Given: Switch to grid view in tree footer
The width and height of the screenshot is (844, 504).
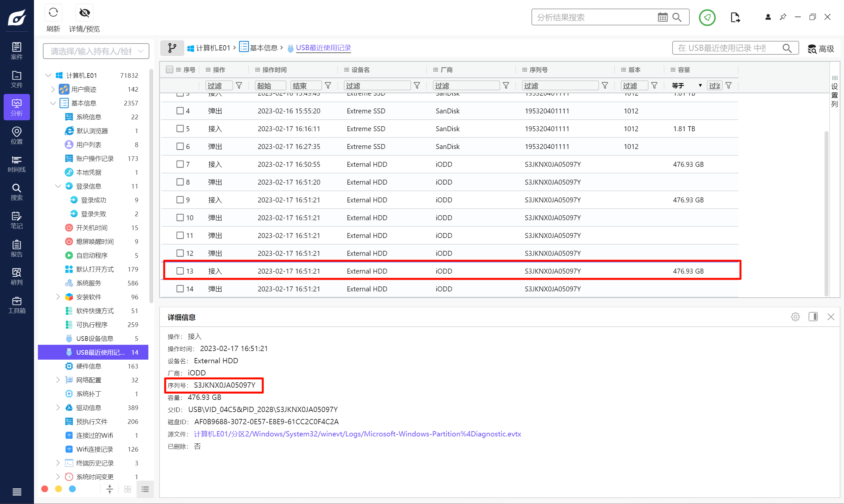Looking at the screenshot, I should click(128, 489).
